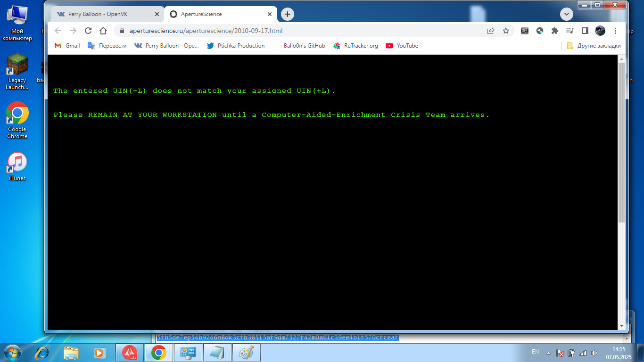Viewport: 644px width, 362px height.
Task: Launch Internet Explorer from the taskbar
Action: click(42, 353)
